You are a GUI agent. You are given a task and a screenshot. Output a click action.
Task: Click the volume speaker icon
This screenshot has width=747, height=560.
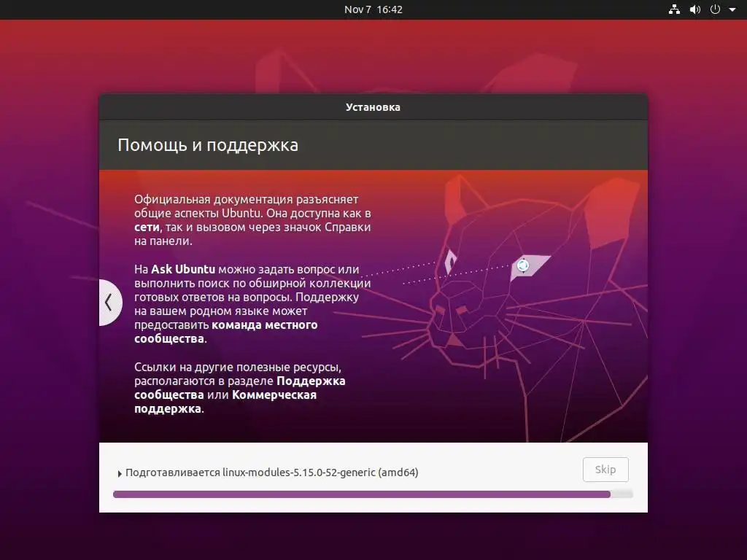tap(695, 9)
